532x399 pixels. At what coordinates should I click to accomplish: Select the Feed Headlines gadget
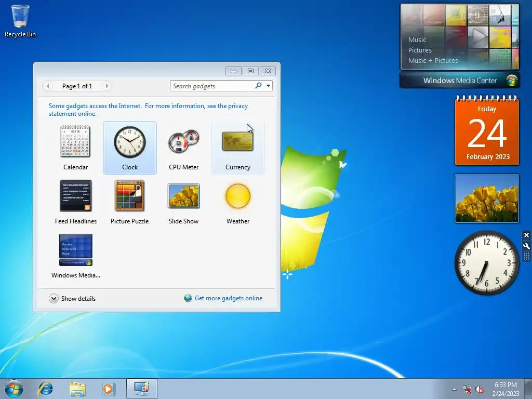[76, 202]
